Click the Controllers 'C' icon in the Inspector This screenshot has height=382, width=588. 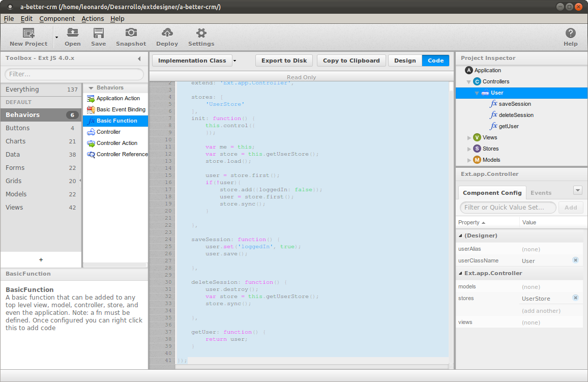(x=477, y=81)
